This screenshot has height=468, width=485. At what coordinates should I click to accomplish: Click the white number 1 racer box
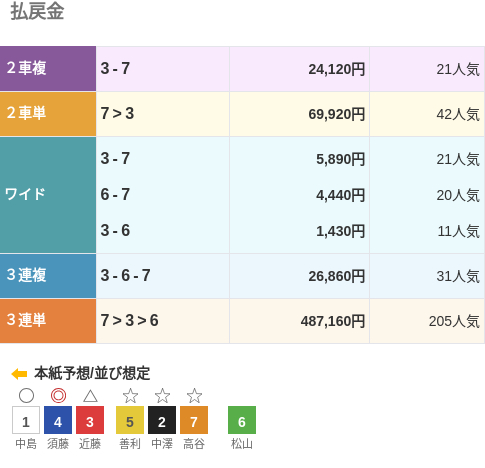(x=26, y=420)
